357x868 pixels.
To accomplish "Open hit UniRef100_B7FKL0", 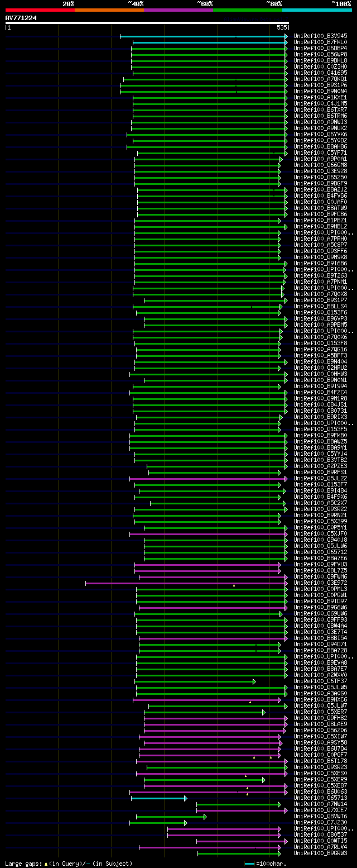I will [320, 42].
